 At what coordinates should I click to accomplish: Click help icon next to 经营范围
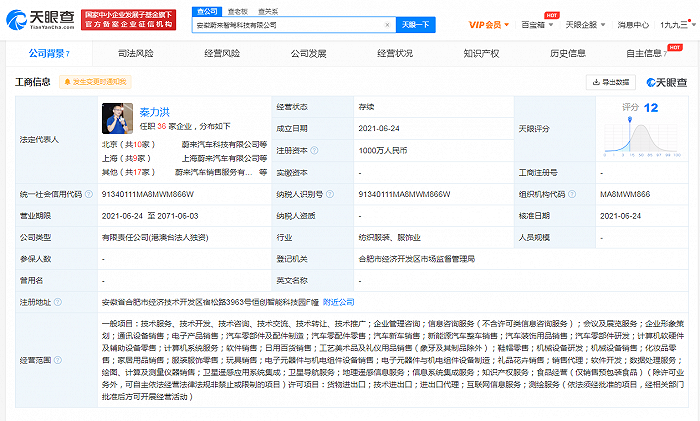(x=58, y=360)
